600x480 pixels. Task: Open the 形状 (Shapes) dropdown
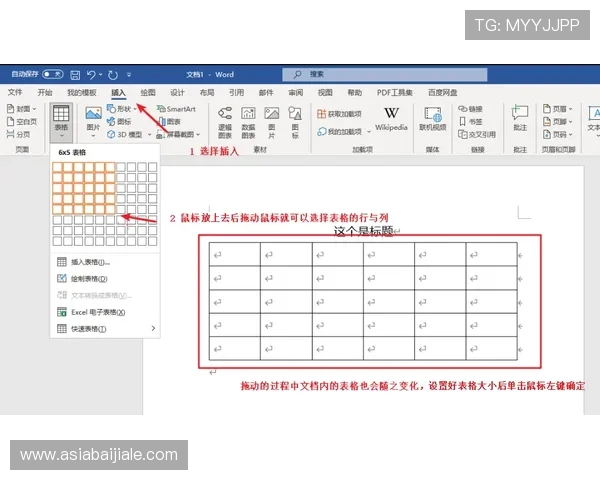click(122, 109)
